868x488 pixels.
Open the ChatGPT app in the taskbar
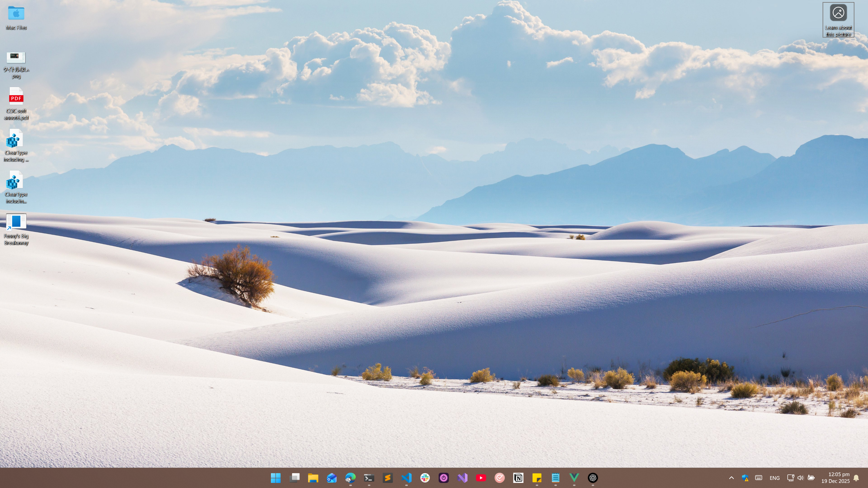[x=593, y=478]
